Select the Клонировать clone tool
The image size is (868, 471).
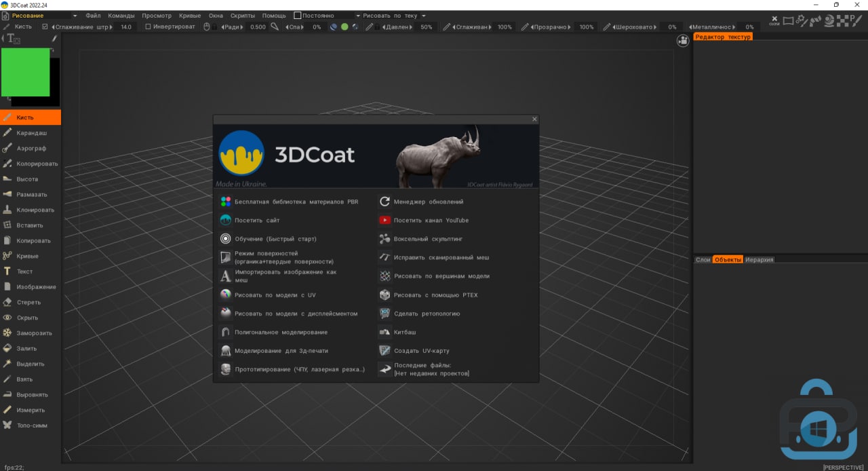pyautogui.click(x=31, y=210)
